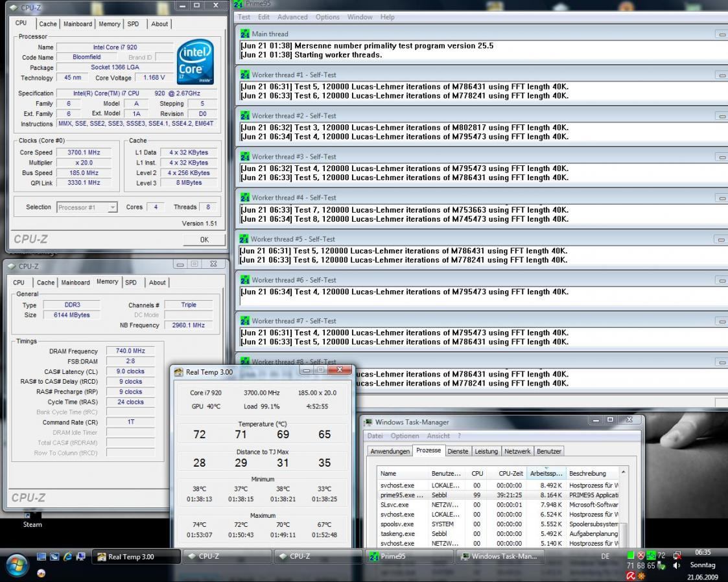Open the Netzwerk tab in Task-Manager
The height and width of the screenshot is (582, 728).
517,451
